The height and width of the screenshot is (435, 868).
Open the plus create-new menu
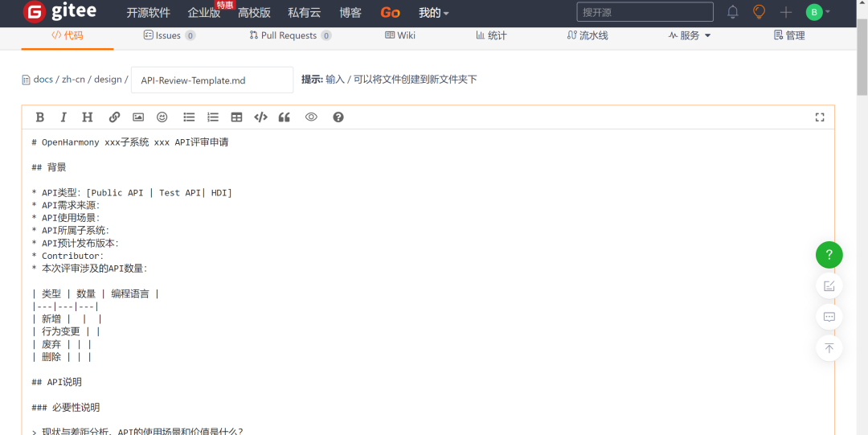coord(785,11)
